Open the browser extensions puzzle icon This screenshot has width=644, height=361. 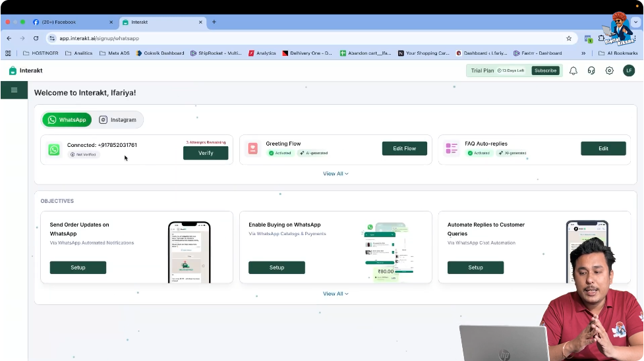click(x=601, y=38)
